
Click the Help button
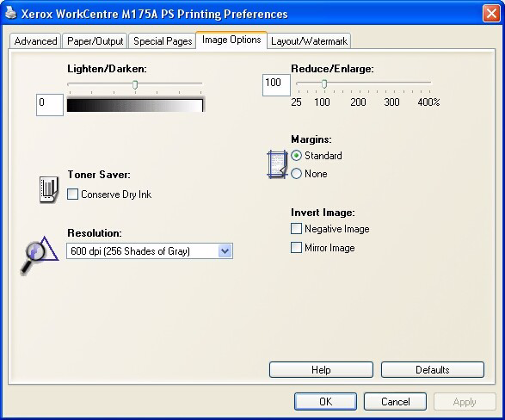pos(321,369)
